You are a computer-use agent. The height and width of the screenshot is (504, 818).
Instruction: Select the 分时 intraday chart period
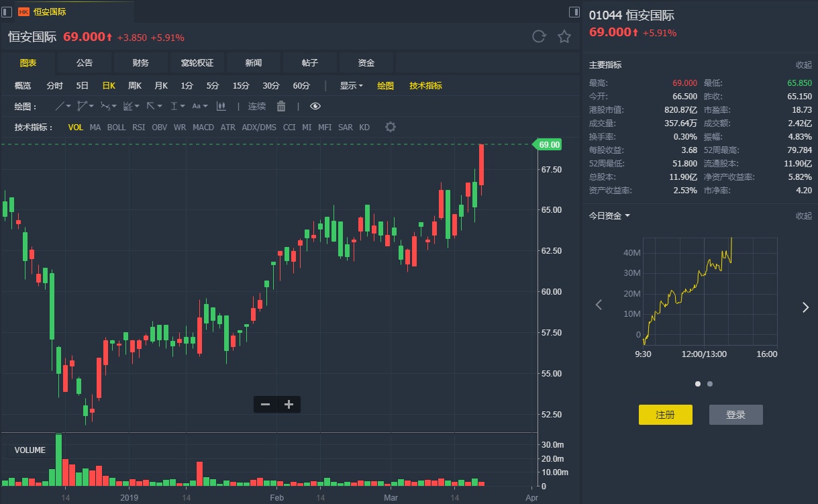pos(55,85)
